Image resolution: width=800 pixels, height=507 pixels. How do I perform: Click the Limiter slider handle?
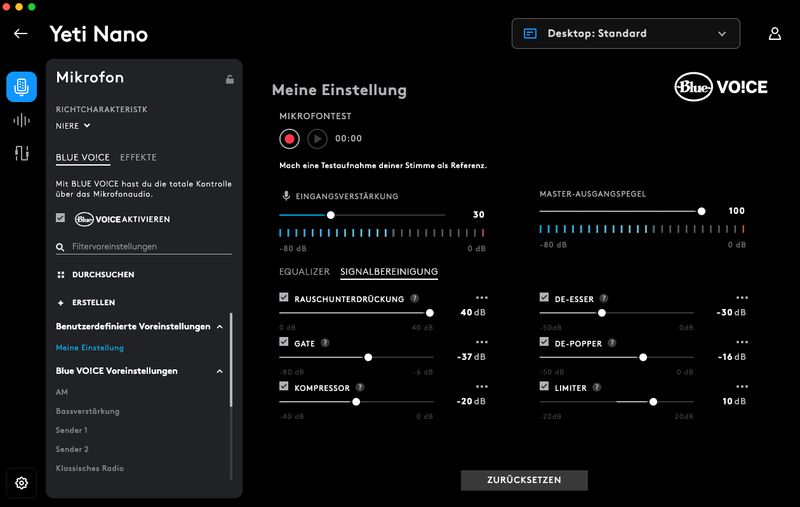tap(653, 402)
